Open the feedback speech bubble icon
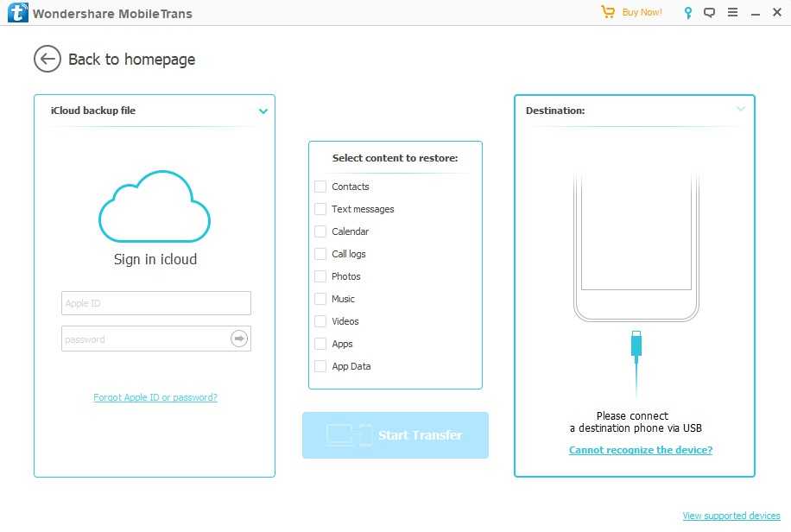The height and width of the screenshot is (532, 791). click(710, 13)
